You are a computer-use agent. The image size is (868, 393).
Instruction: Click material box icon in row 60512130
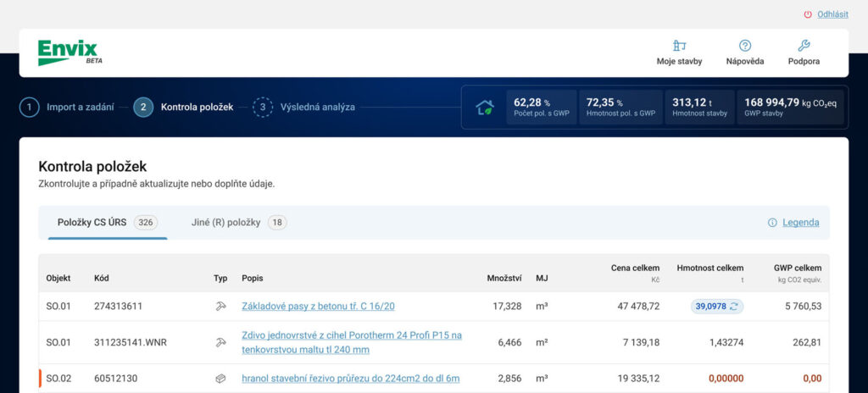point(220,379)
